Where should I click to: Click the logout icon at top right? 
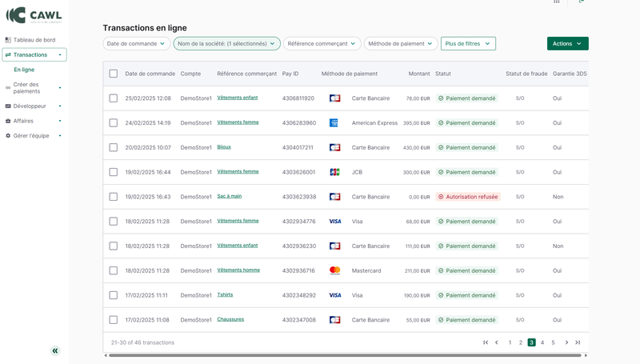(582, 2)
